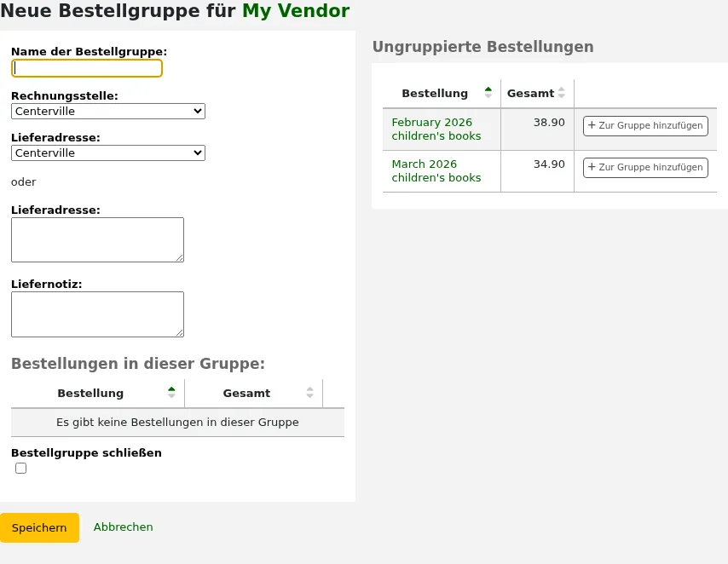The height and width of the screenshot is (564, 728).
Task: Click the Ungruppierte Bestellungen heading
Action: 482,47
